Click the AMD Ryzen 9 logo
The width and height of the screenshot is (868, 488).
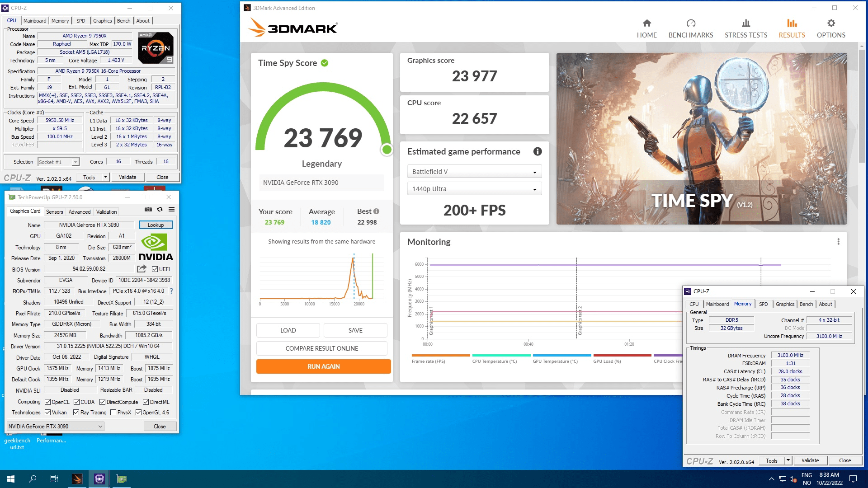point(156,48)
